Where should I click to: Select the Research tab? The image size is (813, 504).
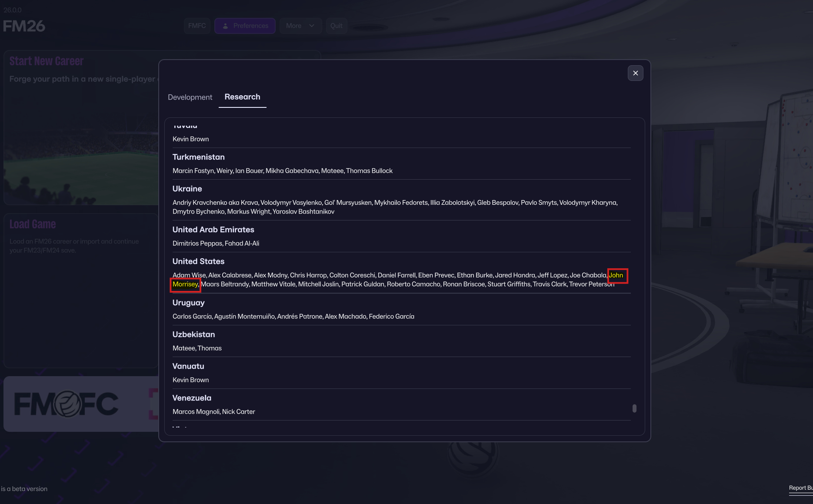(x=242, y=97)
